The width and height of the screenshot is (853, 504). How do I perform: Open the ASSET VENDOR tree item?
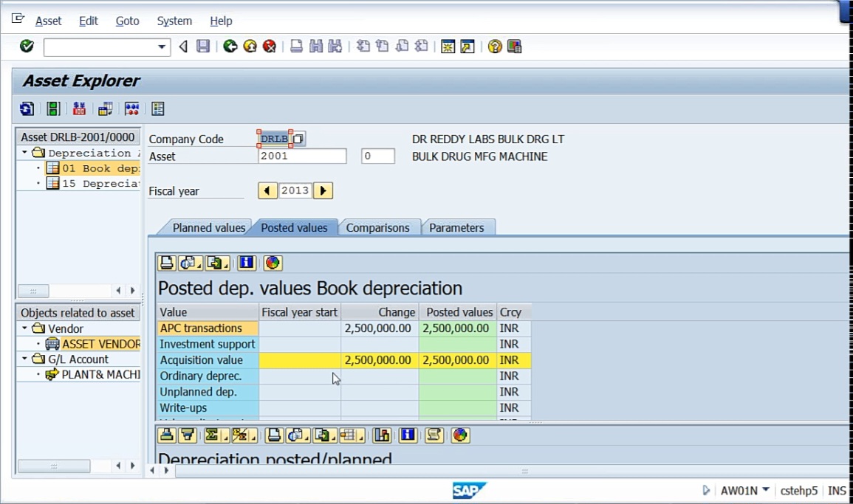pyautogui.click(x=92, y=344)
